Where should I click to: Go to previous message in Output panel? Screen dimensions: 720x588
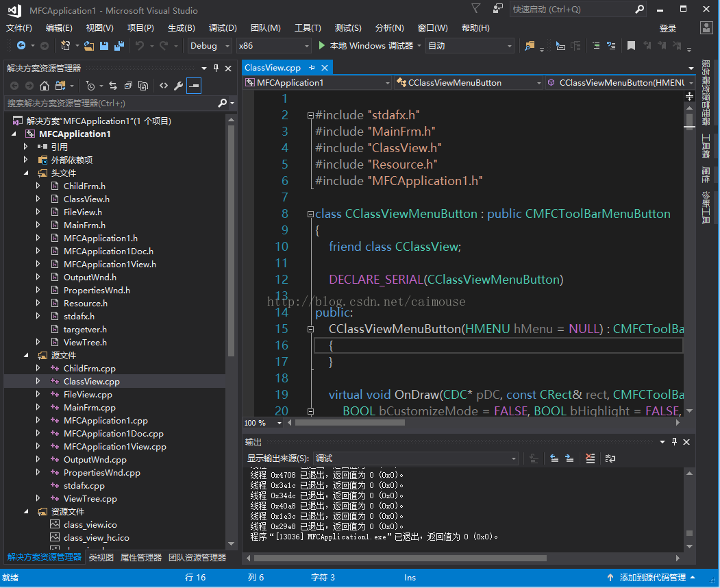(554, 458)
